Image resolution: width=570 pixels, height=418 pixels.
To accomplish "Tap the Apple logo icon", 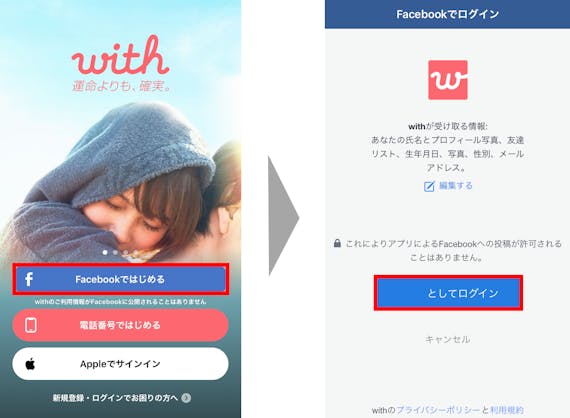I will pos(30,363).
